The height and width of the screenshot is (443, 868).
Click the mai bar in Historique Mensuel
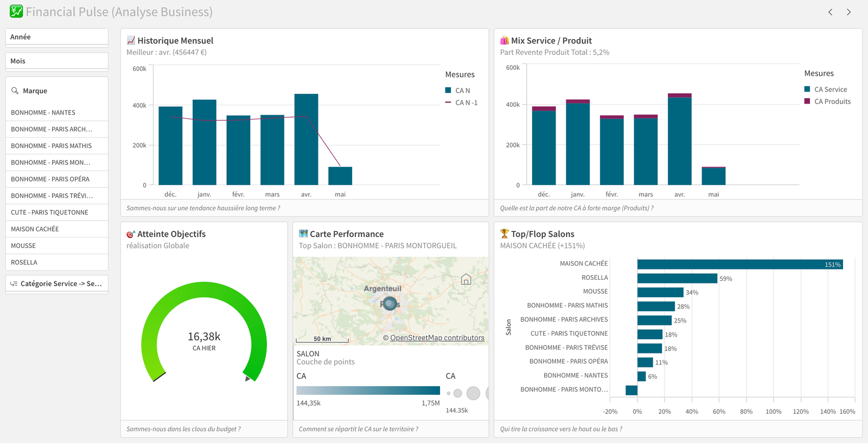coord(340,176)
